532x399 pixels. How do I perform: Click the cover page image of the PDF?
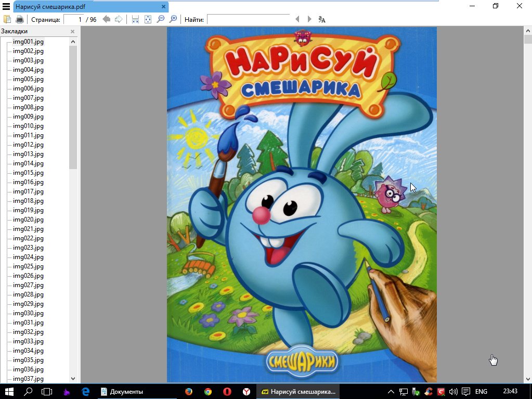pyautogui.click(x=302, y=204)
